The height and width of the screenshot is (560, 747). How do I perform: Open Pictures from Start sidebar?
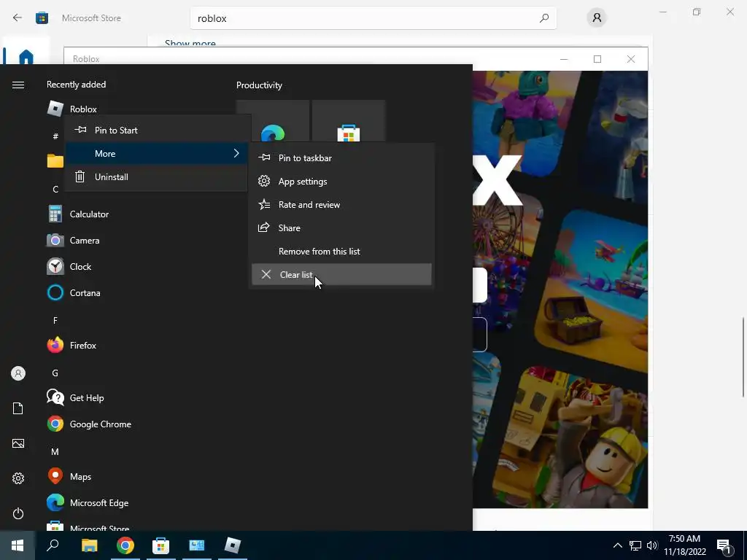point(18,443)
